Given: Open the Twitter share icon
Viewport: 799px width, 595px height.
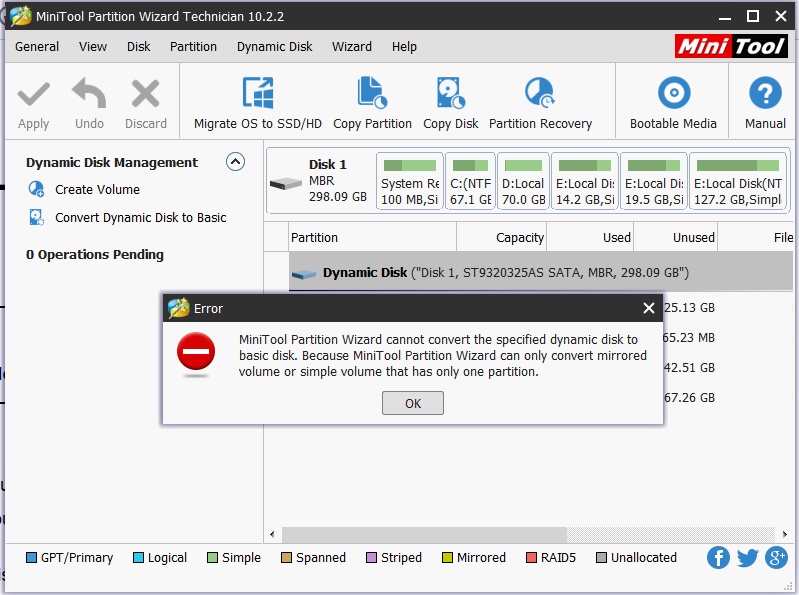Looking at the screenshot, I should pyautogui.click(x=747, y=557).
